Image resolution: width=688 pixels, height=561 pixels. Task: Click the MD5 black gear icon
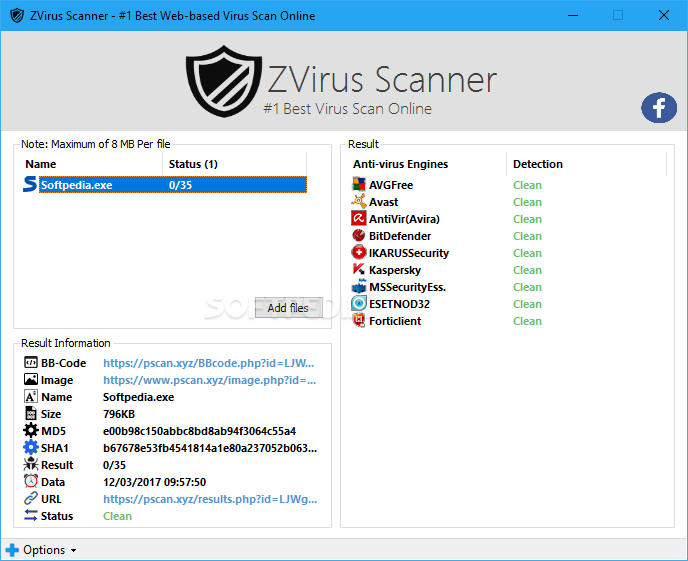coord(31,430)
